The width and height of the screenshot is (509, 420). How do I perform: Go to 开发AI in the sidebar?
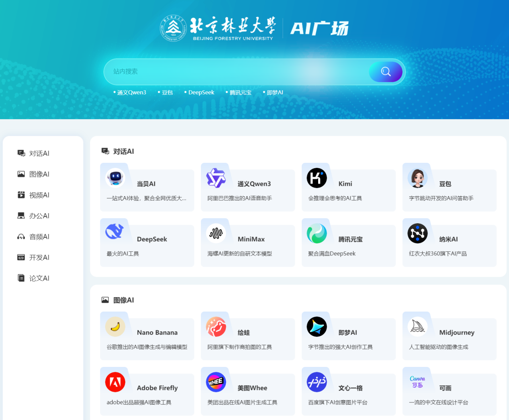39,257
